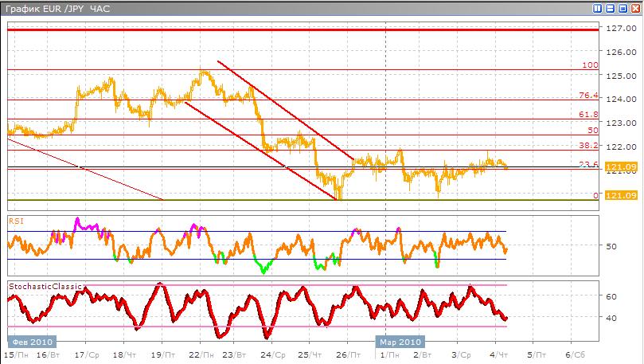The width and height of the screenshot is (644, 364).
Task: Select the 26/Пт date on time axis
Action: tap(345, 354)
